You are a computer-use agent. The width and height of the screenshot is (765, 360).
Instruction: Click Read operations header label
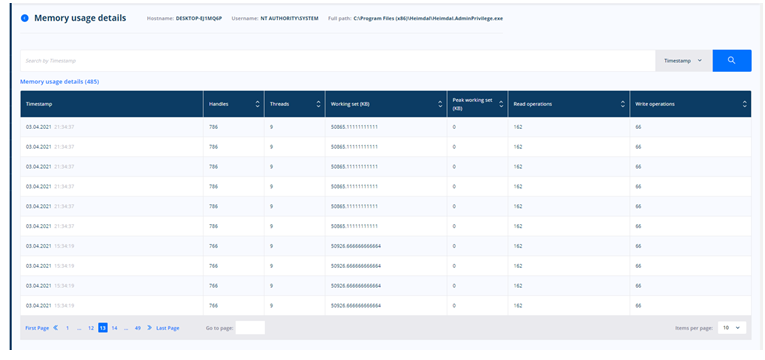pos(533,104)
